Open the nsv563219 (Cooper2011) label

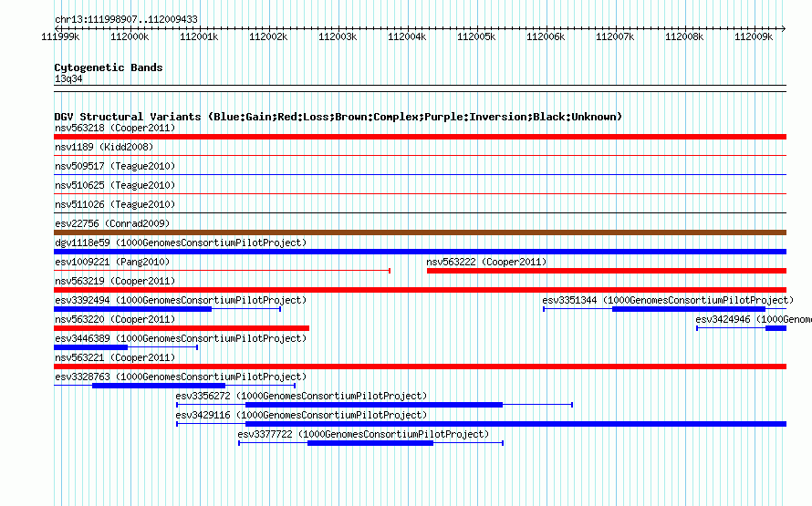click(x=115, y=282)
